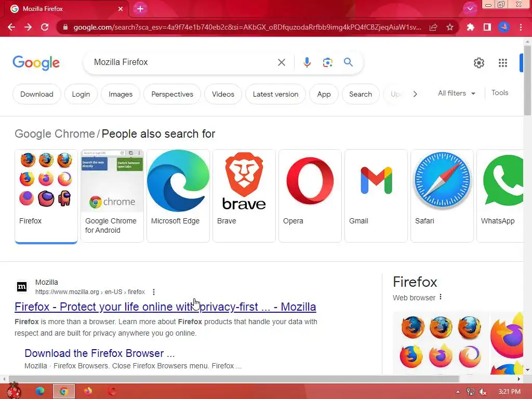The height and width of the screenshot is (399, 532).
Task: Select the Search filter chip
Action: point(361,95)
